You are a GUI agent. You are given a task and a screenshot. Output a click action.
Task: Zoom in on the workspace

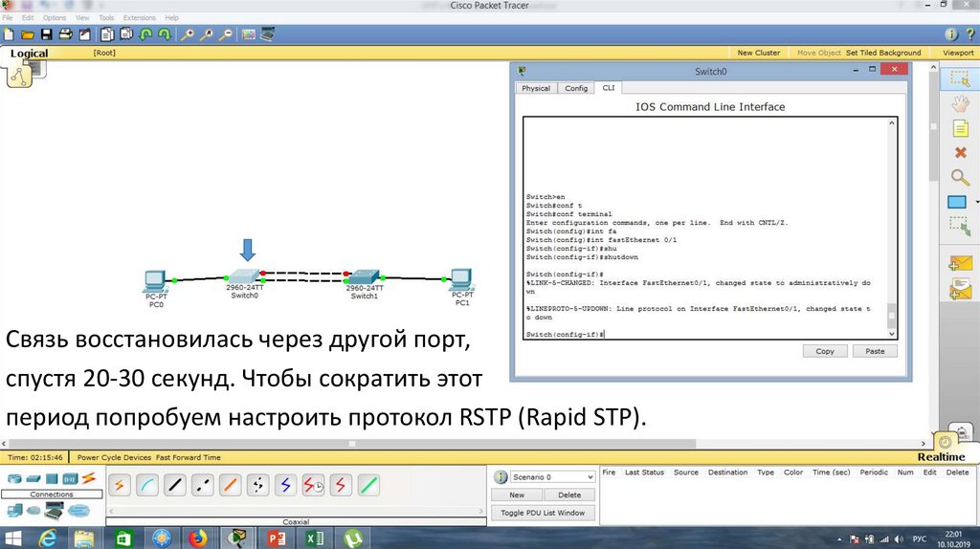pos(187,34)
